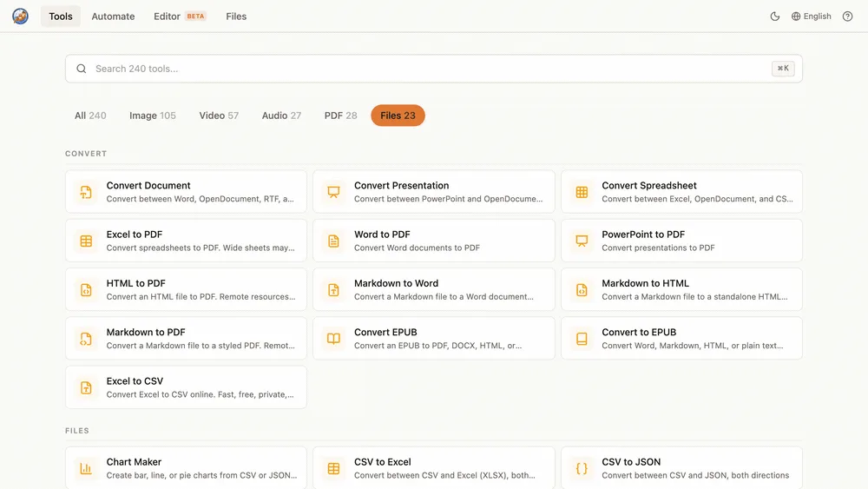Image resolution: width=868 pixels, height=489 pixels.
Task: Toggle dark mode with the moon icon
Action: 775,16
